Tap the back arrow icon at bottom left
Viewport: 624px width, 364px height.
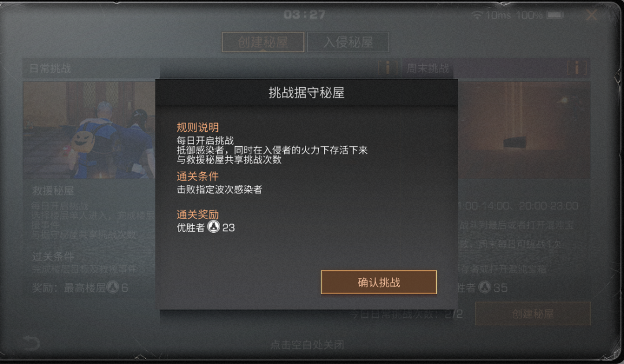[31, 343]
